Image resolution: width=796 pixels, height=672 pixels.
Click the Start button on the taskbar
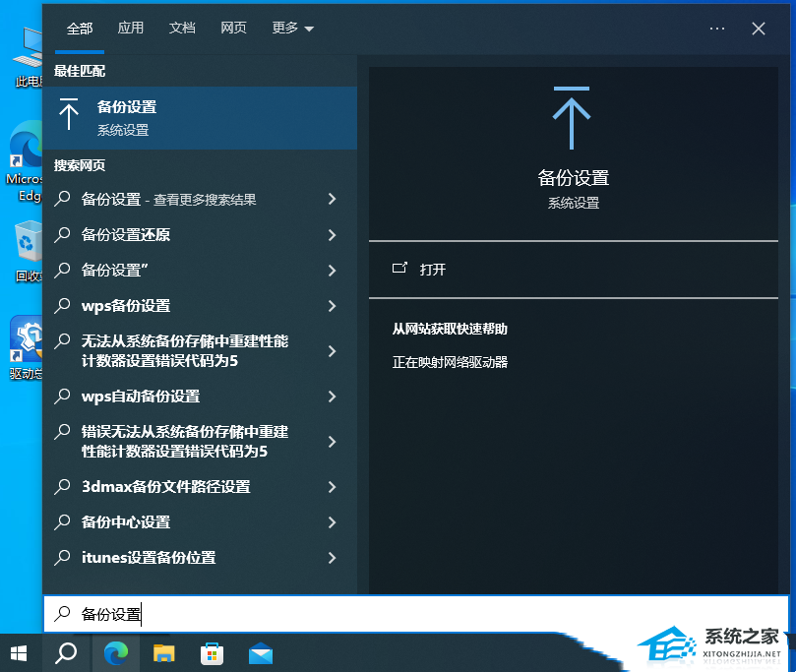[19, 652]
